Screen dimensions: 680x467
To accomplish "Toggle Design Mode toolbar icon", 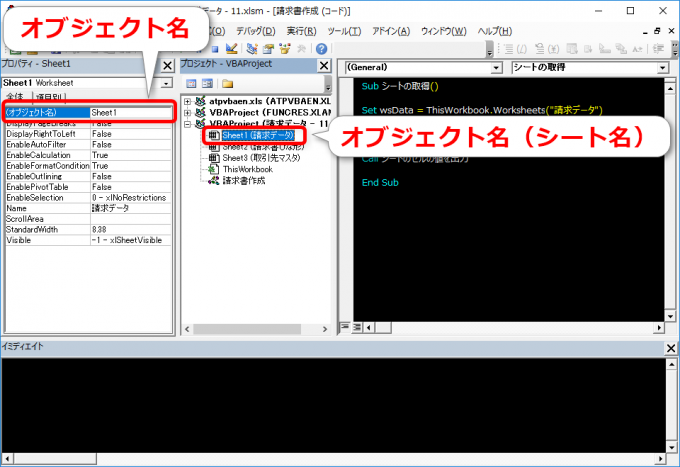I will point(231,49).
